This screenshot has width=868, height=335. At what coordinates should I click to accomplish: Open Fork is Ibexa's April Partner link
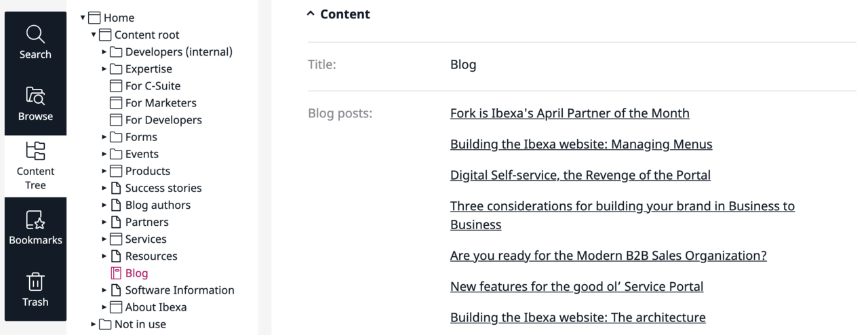pos(570,113)
